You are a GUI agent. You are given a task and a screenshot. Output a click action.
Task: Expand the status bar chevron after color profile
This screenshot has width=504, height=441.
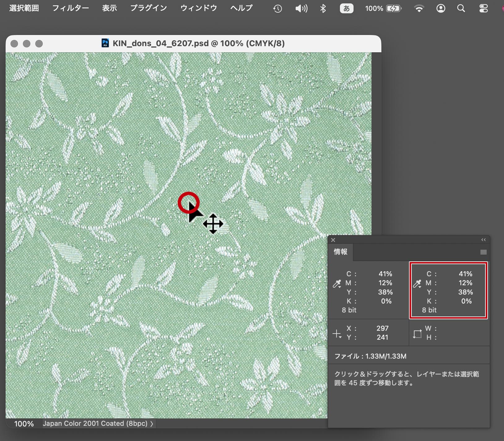[x=152, y=424]
